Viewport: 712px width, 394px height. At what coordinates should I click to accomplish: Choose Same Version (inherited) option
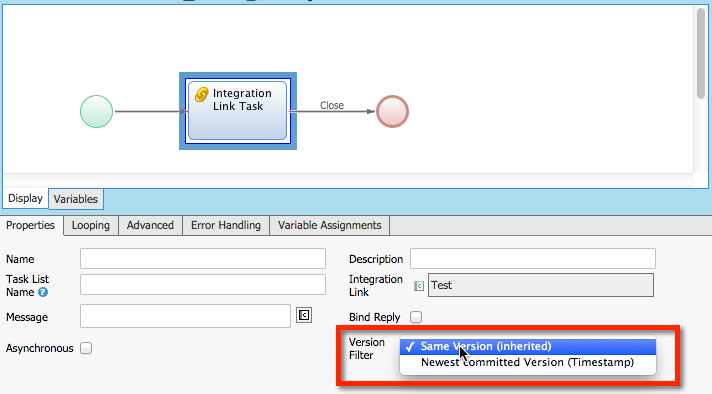528,346
